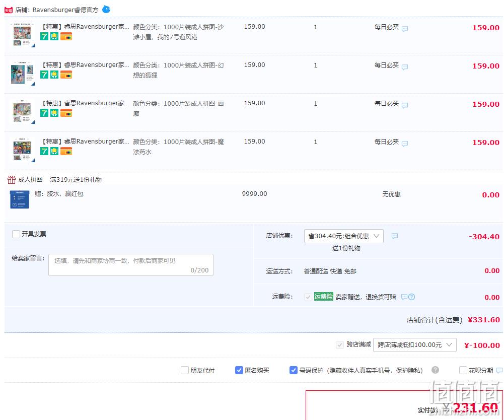Click the question mark icon in 运费险 row
Image resolution: width=504 pixels, height=420 pixels.
411,297
